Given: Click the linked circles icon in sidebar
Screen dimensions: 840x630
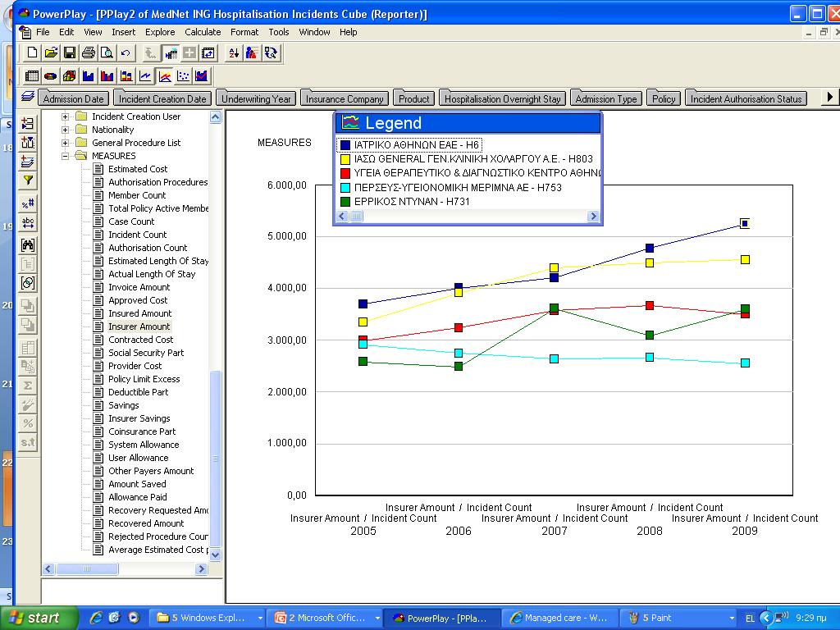Looking at the screenshot, I should 28,283.
